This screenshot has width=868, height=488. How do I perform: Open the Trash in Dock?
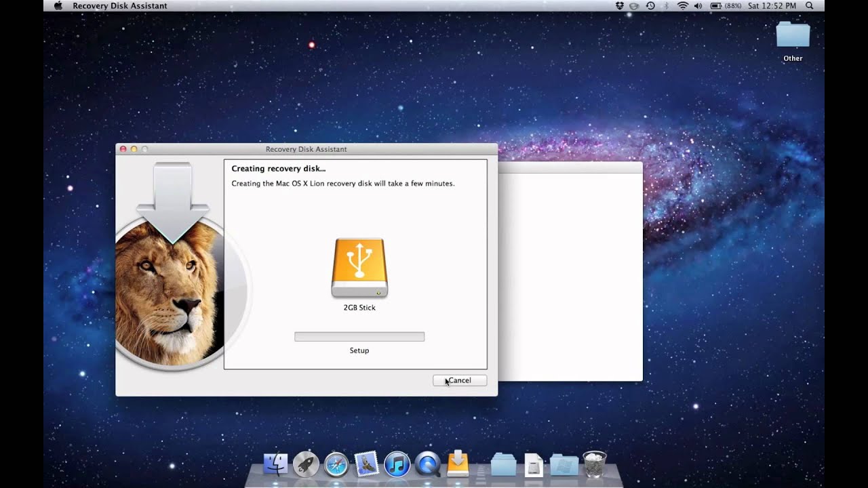[x=595, y=464]
